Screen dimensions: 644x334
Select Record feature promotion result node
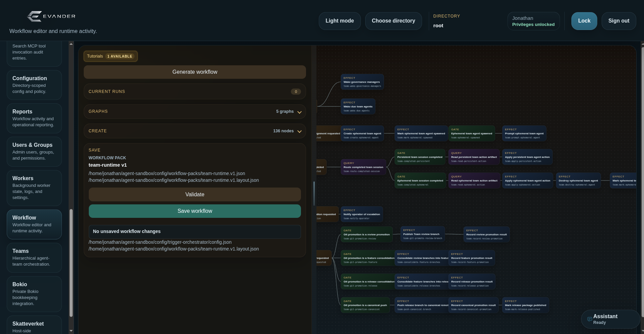coord(471,258)
